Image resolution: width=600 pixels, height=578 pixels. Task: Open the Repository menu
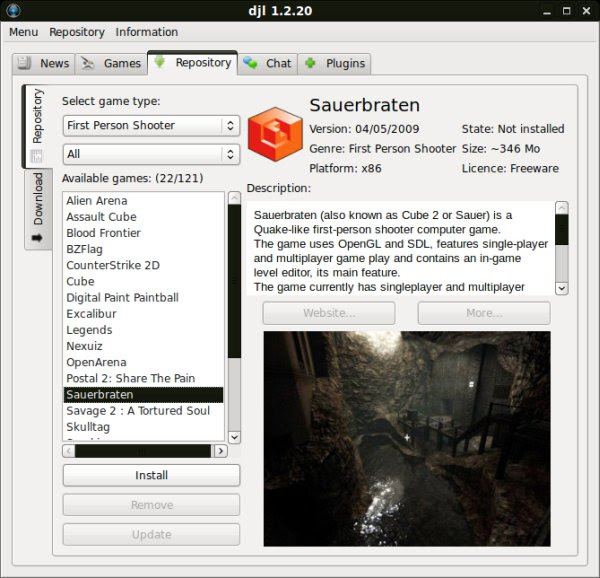(77, 32)
